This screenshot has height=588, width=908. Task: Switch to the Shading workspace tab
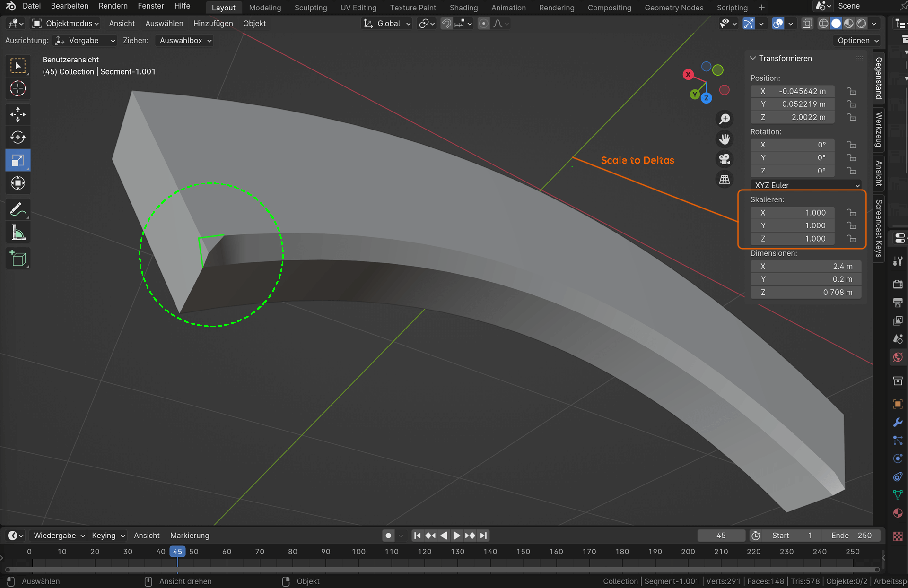coord(463,8)
